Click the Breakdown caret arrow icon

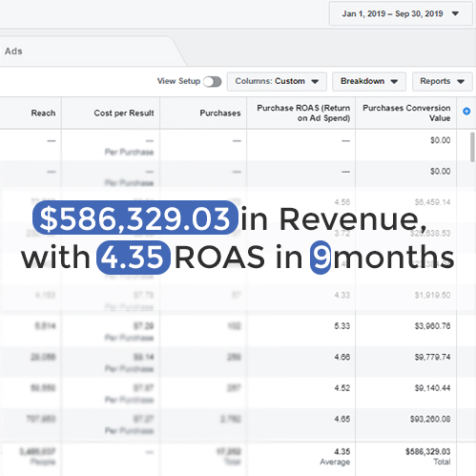coord(394,82)
